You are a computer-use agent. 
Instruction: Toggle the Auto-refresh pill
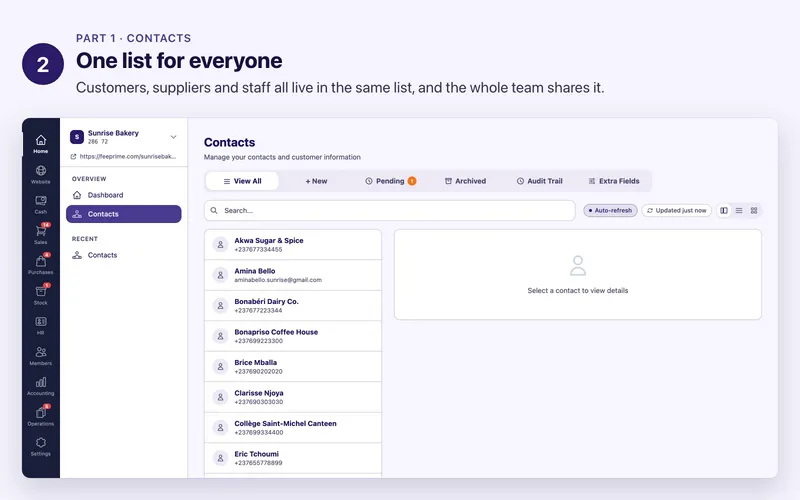pos(610,210)
